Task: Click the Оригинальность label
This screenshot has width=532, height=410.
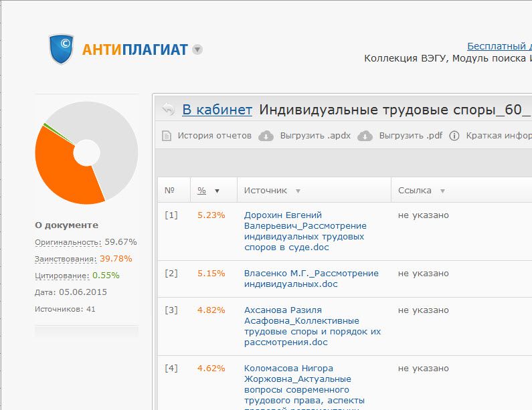Action: [68, 242]
